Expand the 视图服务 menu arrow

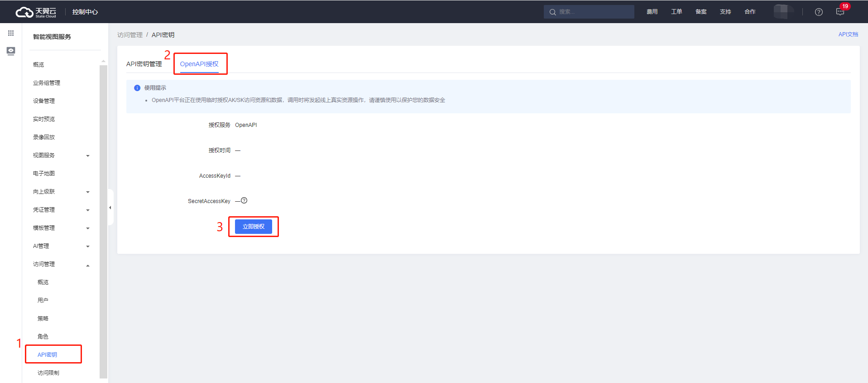88,156
